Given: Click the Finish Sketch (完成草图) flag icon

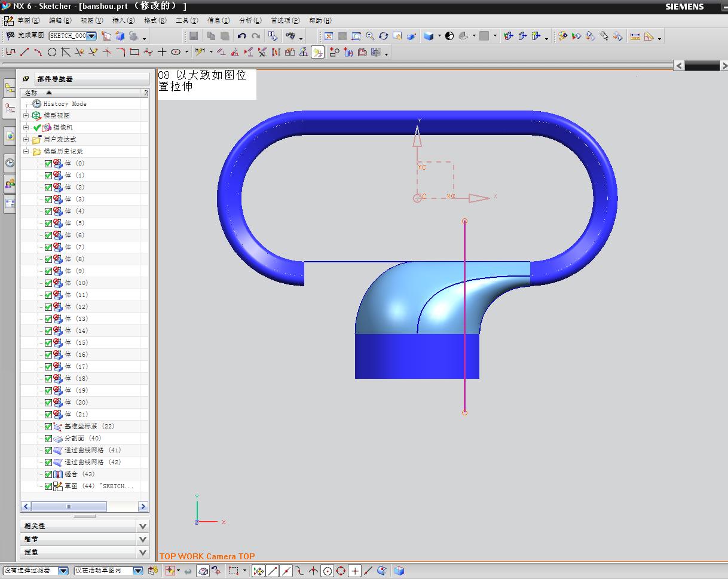Looking at the screenshot, I should 10,36.
